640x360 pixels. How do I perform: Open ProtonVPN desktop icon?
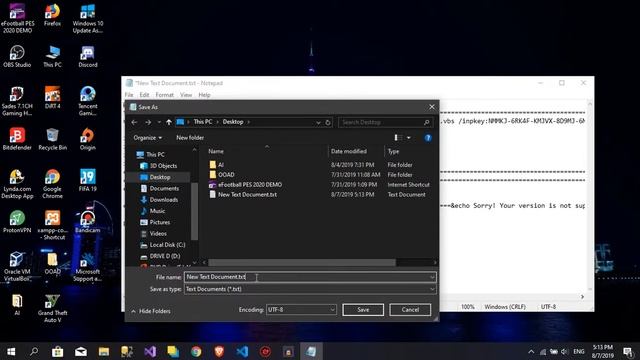pos(17,222)
